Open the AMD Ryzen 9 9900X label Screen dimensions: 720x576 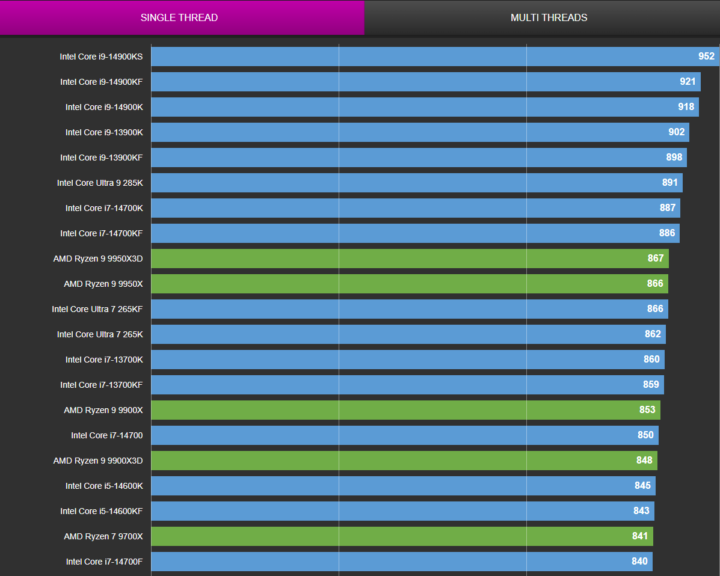click(103, 410)
